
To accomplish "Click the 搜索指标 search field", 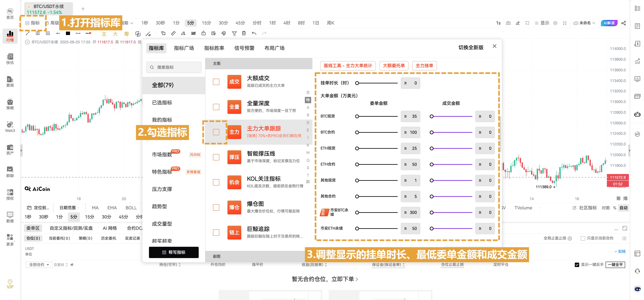I will coord(174,67).
